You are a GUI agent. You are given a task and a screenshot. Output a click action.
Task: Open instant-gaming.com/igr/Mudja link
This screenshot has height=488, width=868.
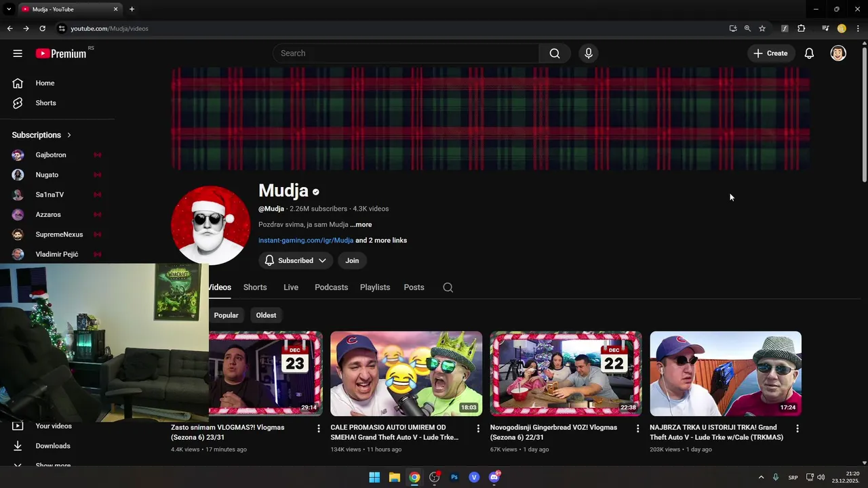306,241
